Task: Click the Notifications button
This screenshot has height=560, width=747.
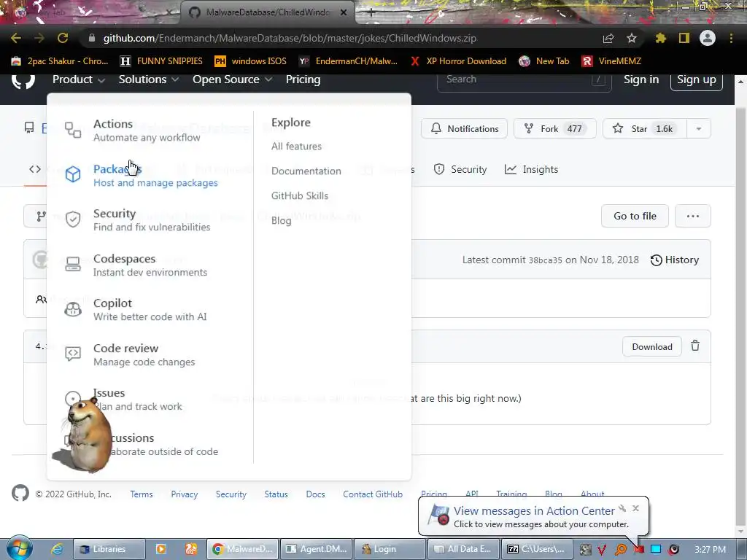Action: point(464,129)
